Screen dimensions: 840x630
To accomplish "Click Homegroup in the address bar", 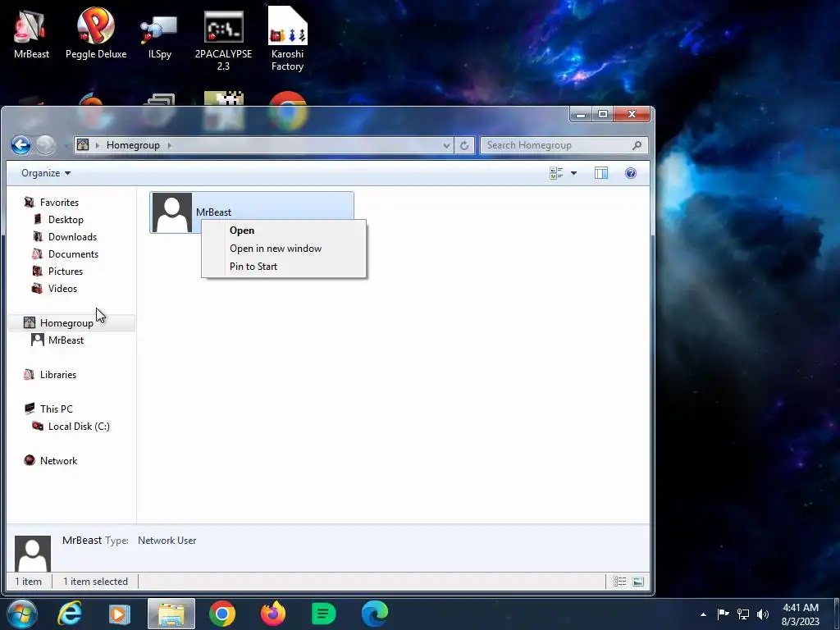I will 133,145.
